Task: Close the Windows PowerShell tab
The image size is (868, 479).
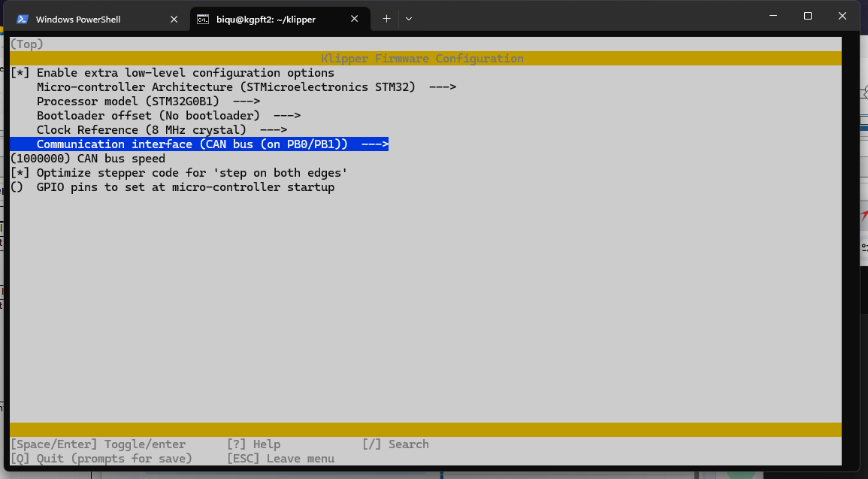Action: [174, 20]
